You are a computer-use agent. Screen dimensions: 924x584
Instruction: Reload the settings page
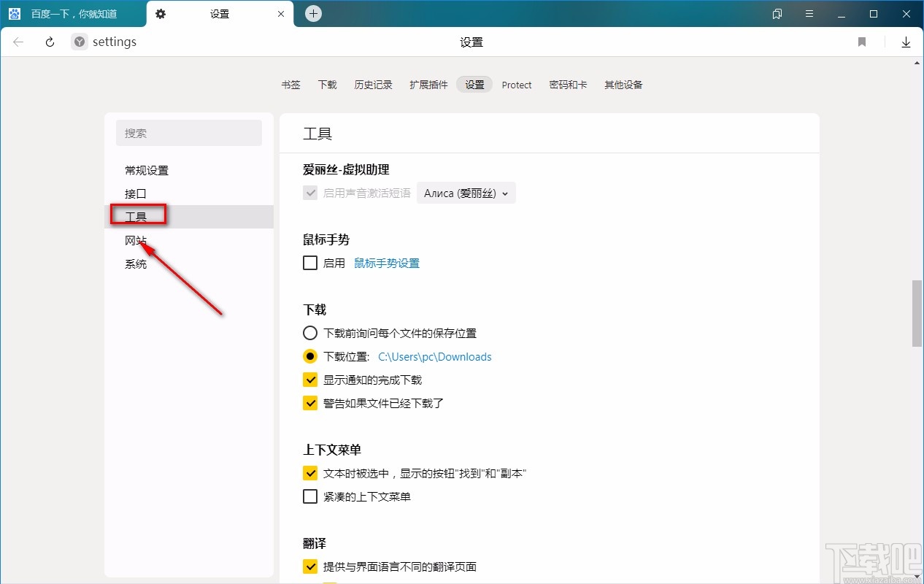coord(49,42)
